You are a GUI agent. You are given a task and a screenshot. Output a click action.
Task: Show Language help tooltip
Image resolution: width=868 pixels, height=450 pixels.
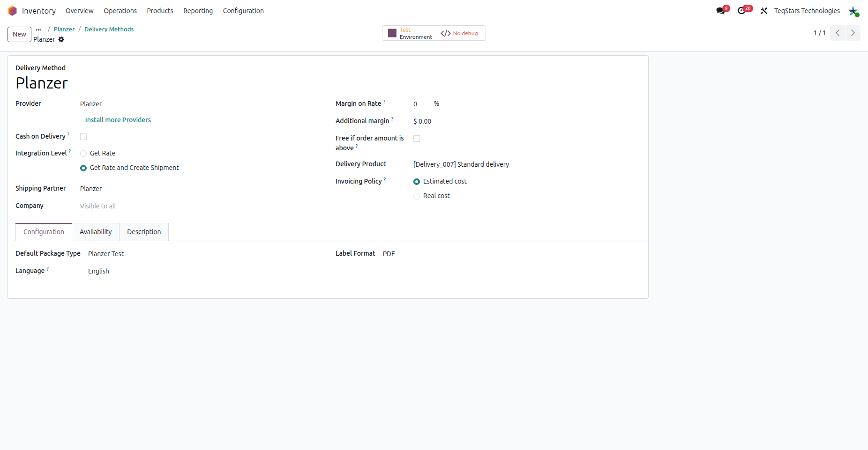click(x=48, y=268)
